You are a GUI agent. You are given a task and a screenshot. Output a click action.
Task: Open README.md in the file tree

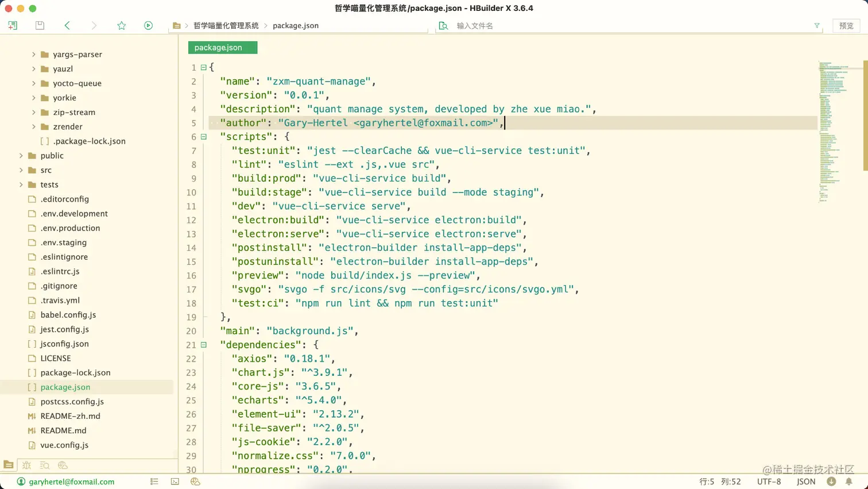coord(63,430)
